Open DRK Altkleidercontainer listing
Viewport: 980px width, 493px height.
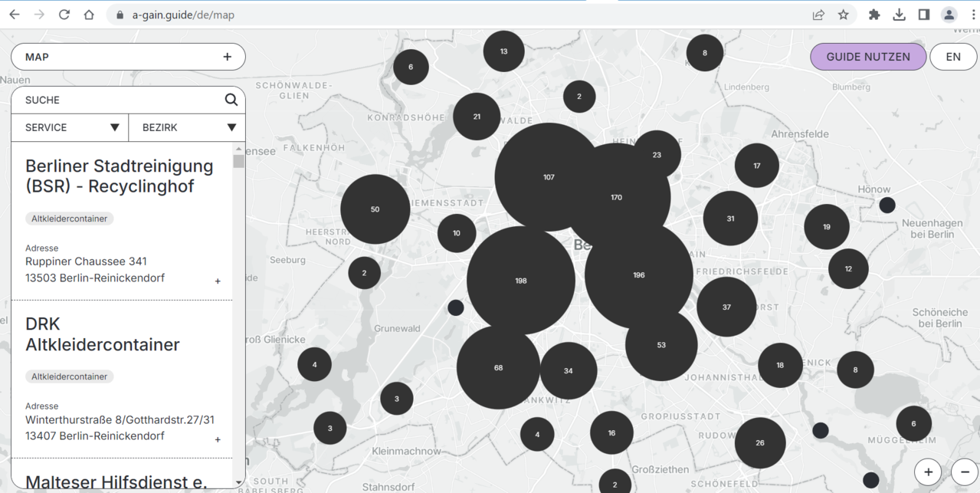(x=103, y=334)
